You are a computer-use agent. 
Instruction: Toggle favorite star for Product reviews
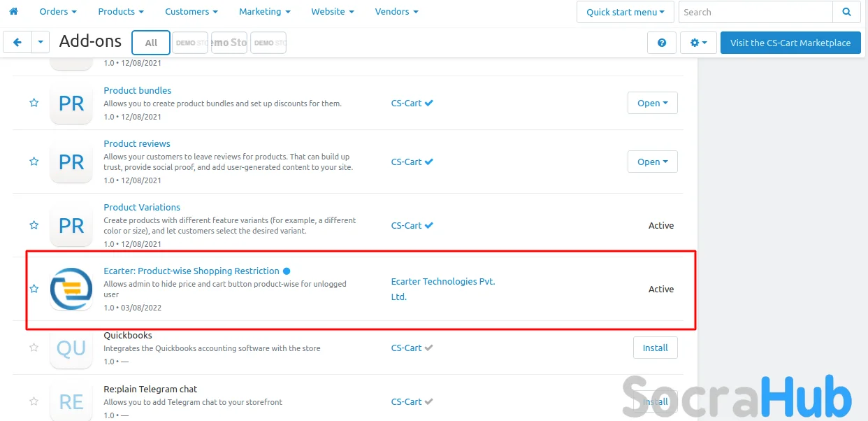34,162
